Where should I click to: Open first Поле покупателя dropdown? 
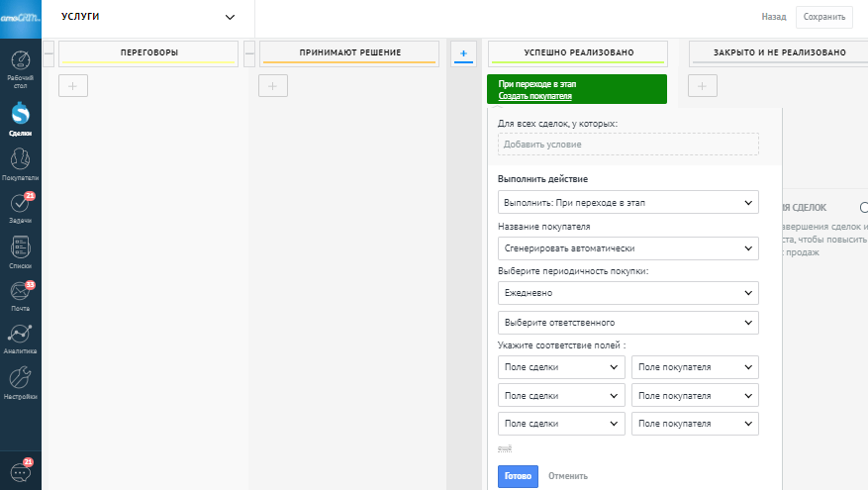coord(695,367)
